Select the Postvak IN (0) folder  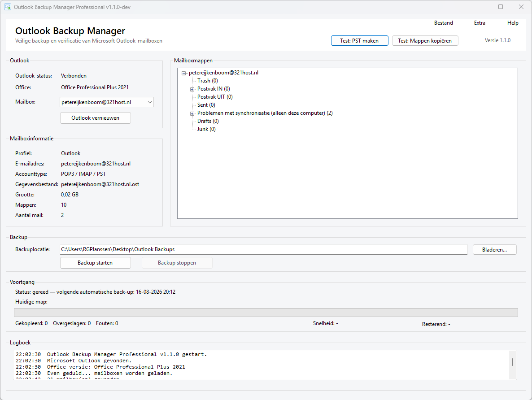coord(214,89)
